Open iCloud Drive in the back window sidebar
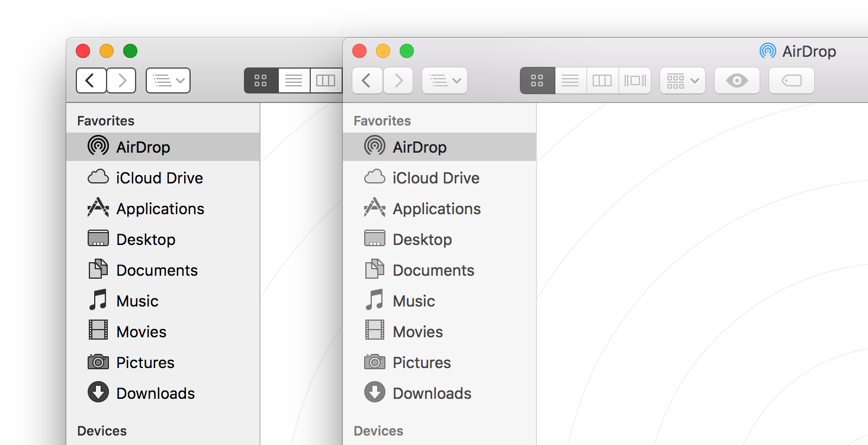The width and height of the screenshot is (868, 445). 163,178
